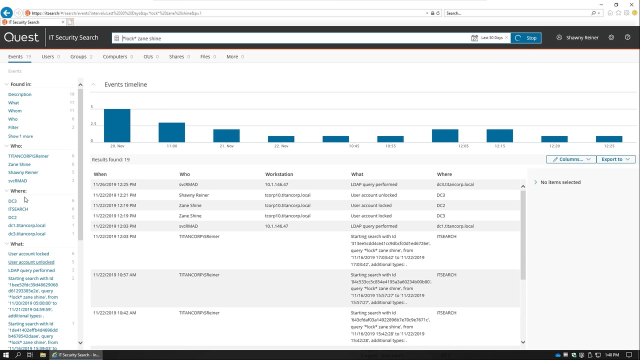Switch to the Files tab

pos(208,57)
